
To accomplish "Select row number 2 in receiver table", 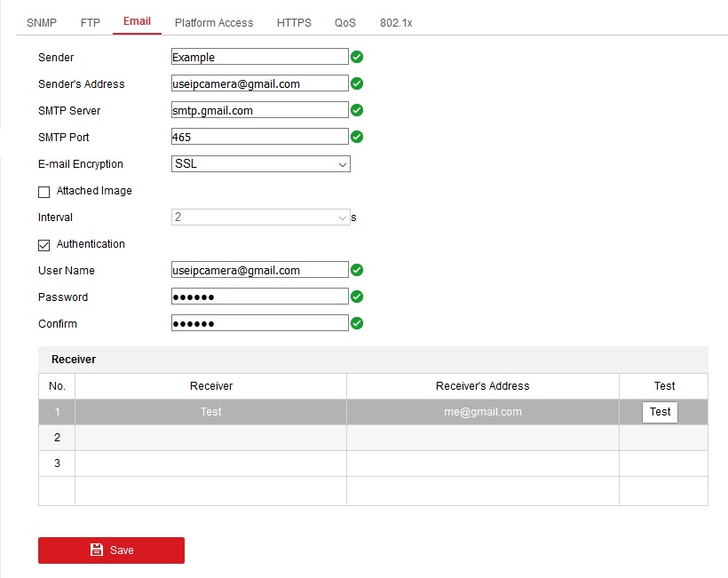I will 57,438.
